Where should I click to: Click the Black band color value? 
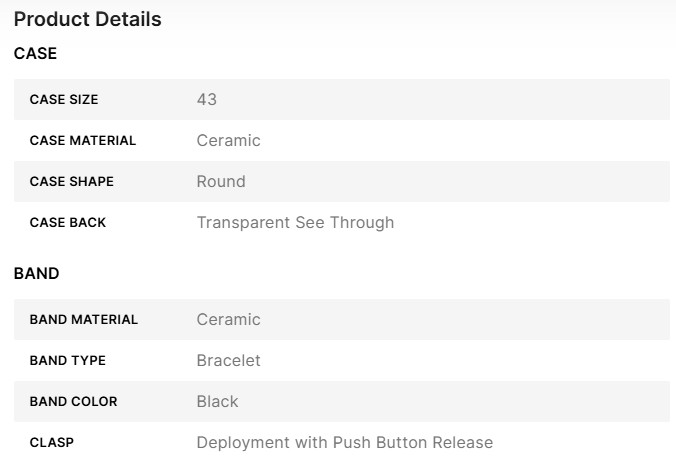pyautogui.click(x=217, y=402)
